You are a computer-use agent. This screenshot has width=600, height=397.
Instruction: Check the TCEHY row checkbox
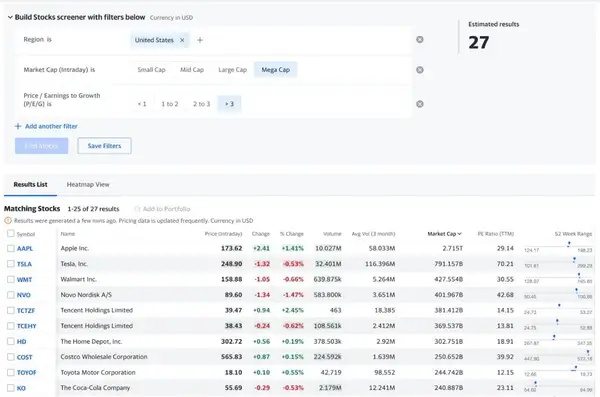pos(11,326)
